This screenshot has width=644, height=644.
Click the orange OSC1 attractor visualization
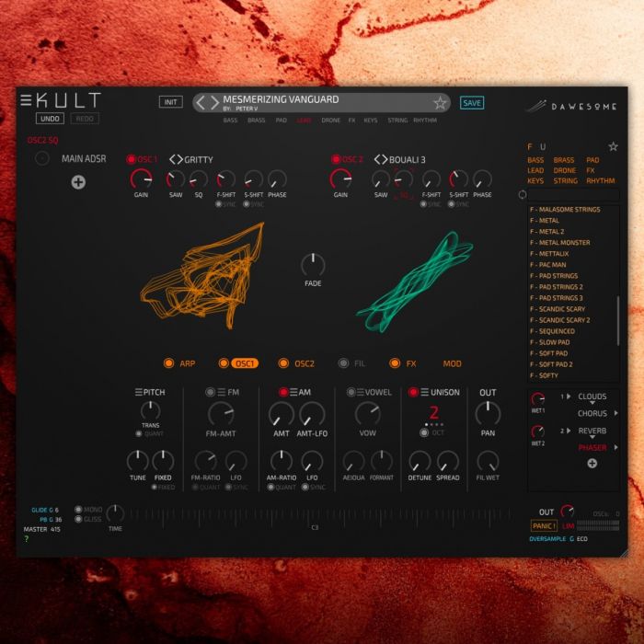203,275
